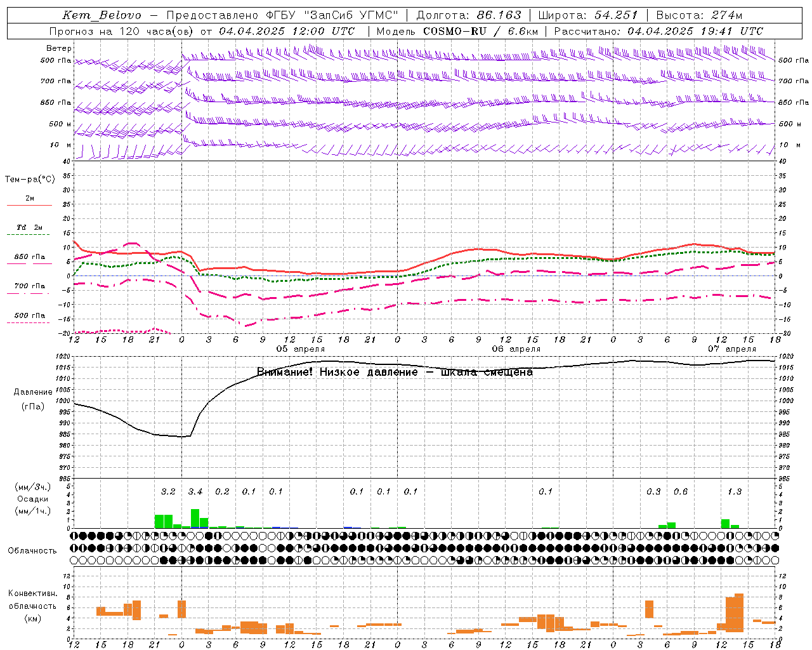
Task: Click the 07 апреля date label
Action: click(732, 349)
